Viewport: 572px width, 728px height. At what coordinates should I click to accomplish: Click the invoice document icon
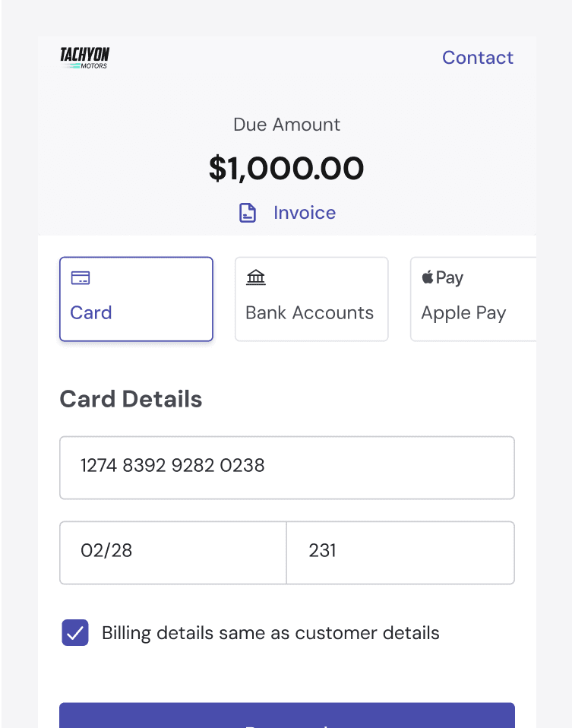tap(248, 213)
